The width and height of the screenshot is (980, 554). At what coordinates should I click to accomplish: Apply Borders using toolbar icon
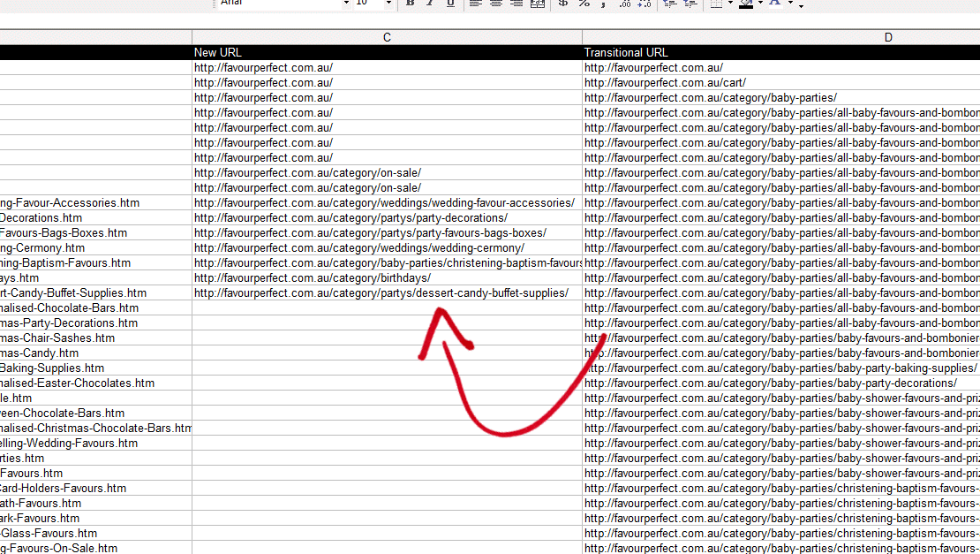(x=716, y=4)
